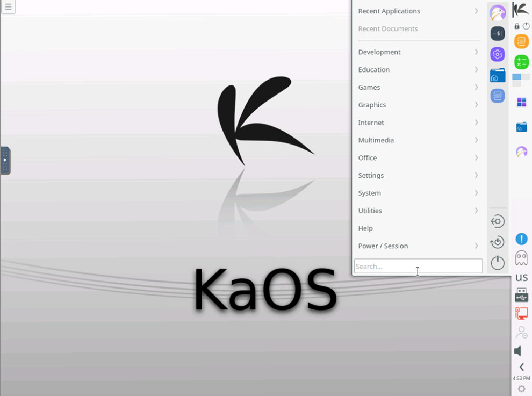Click the small power icon beside the padlock
532x396 pixels.
(x=526, y=26)
